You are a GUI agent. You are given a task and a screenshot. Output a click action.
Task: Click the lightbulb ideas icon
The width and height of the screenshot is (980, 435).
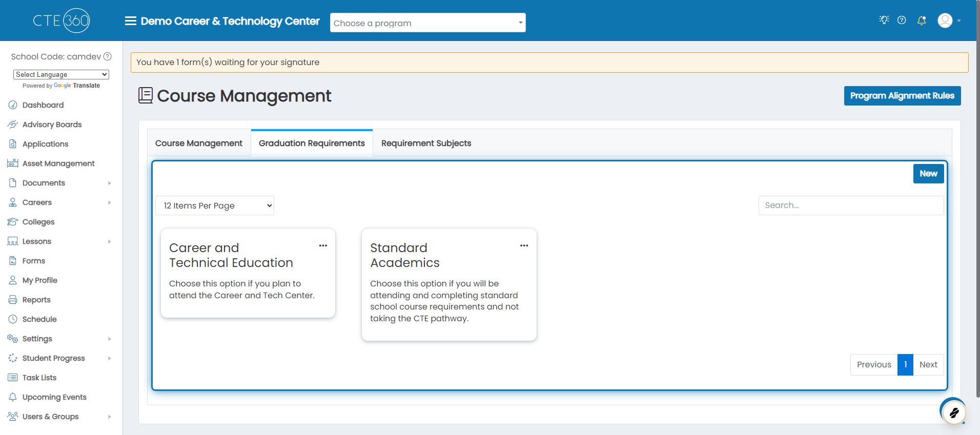884,20
